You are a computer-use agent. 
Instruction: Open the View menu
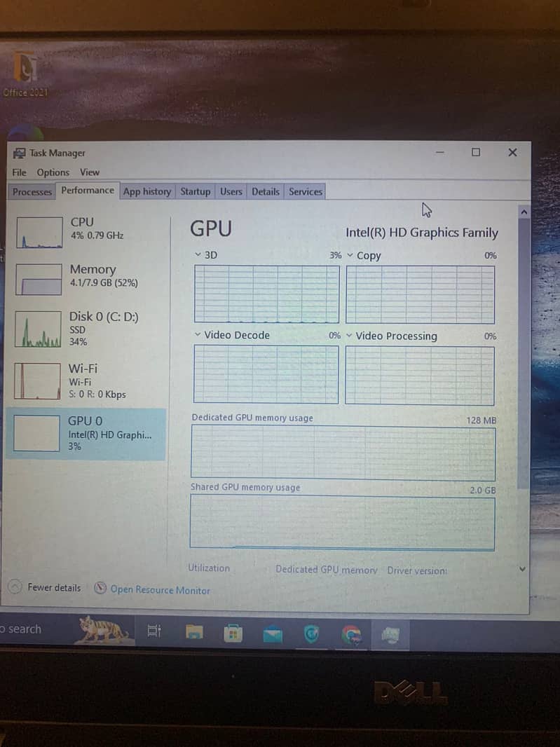pos(90,172)
